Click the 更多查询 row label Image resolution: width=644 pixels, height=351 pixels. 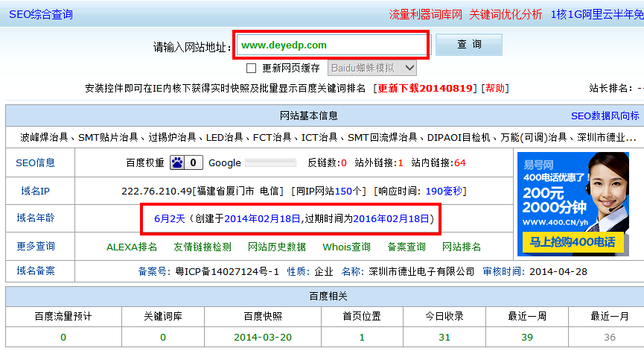pyautogui.click(x=35, y=246)
